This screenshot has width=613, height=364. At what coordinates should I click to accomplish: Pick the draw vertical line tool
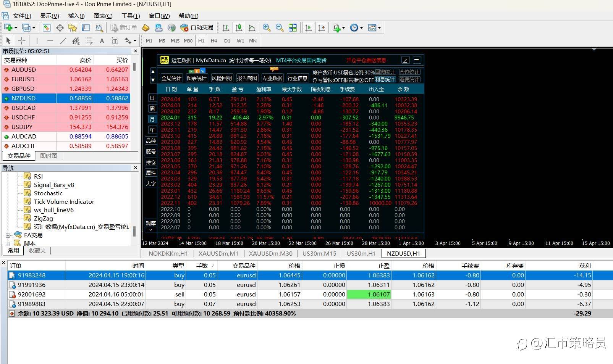click(37, 41)
